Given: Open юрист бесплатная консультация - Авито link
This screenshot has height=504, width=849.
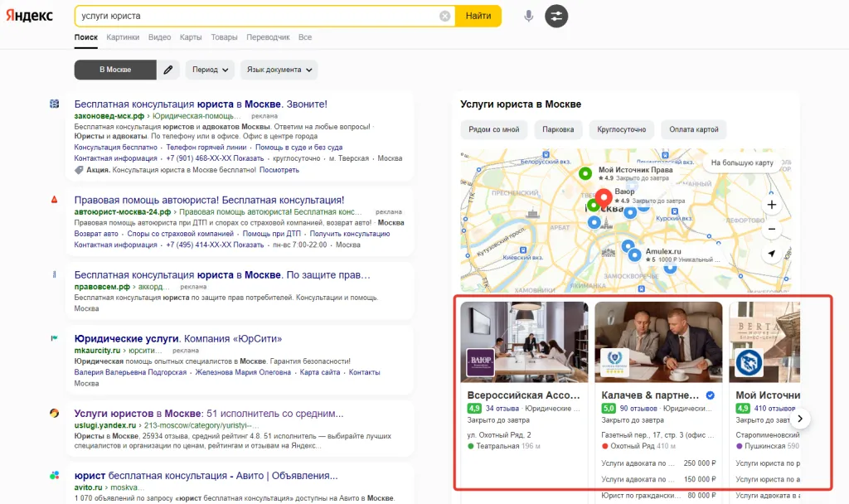Looking at the screenshot, I should point(206,476).
